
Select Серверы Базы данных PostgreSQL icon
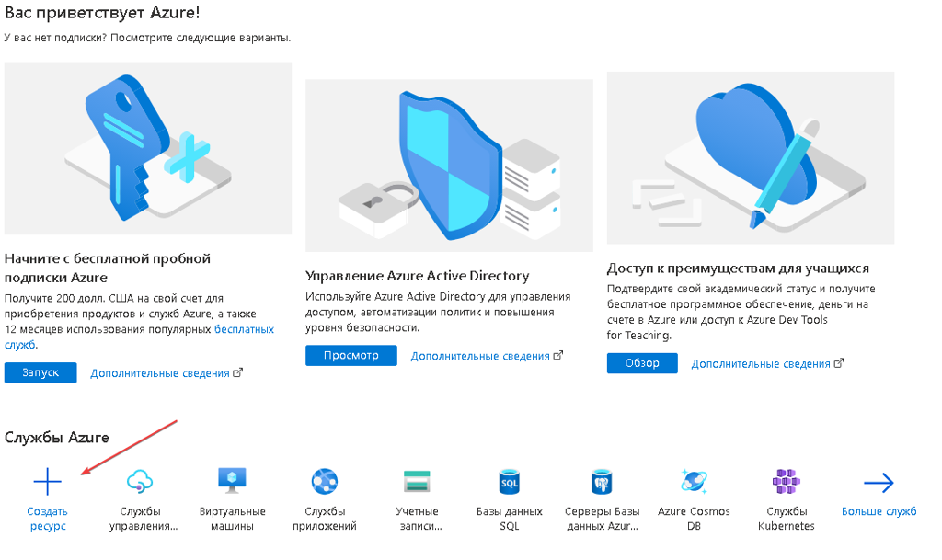[602, 482]
